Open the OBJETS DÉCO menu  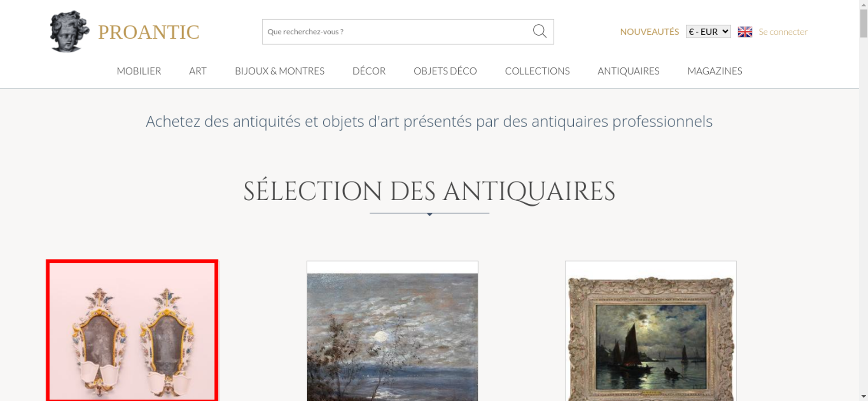(x=445, y=71)
